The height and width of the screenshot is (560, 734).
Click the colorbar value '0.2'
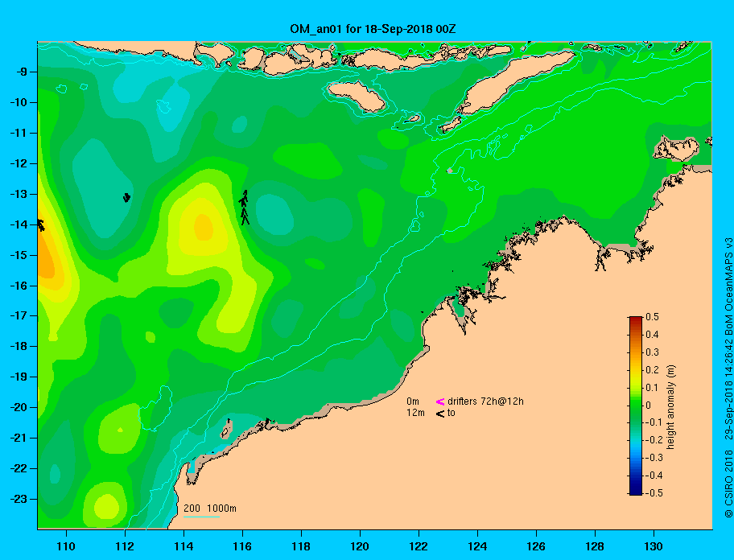click(652, 369)
